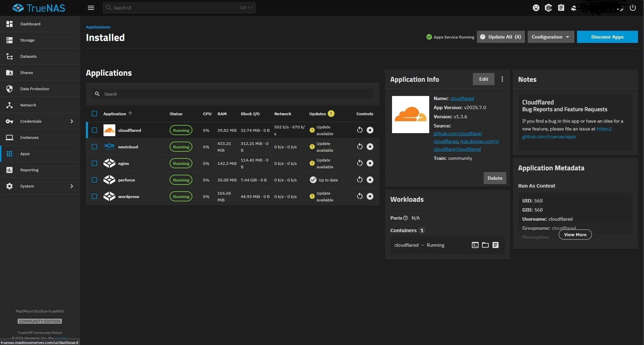Screen dimensions: 644x345
Task: Check the nginx row checkbox
Action: [x=94, y=163]
